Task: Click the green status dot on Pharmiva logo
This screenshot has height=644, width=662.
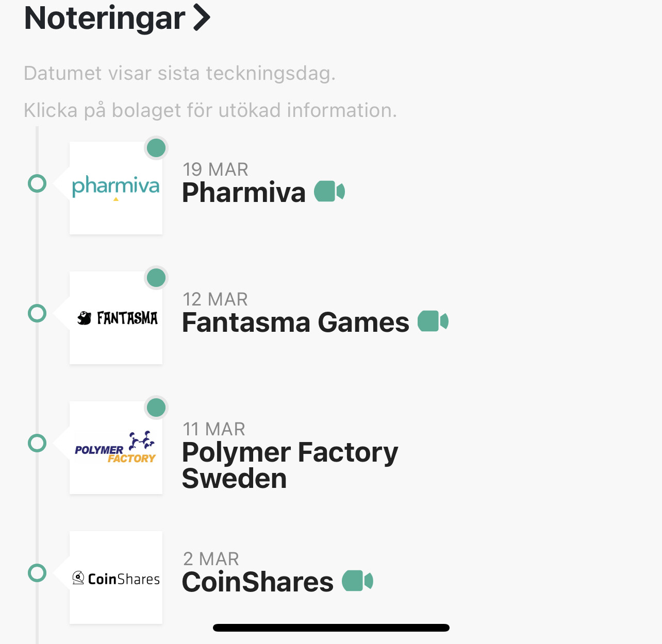Action: pyautogui.click(x=156, y=148)
